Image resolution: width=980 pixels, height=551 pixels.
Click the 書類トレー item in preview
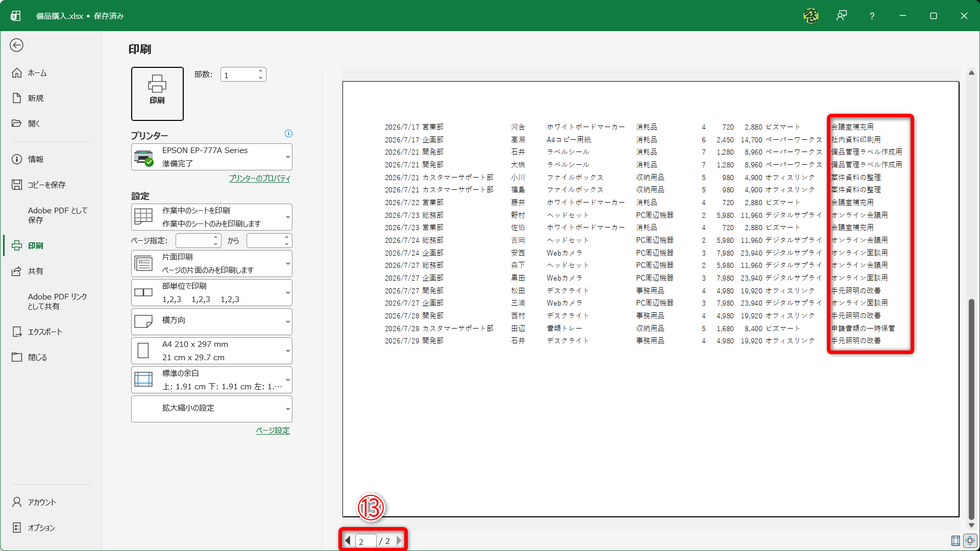coord(565,329)
